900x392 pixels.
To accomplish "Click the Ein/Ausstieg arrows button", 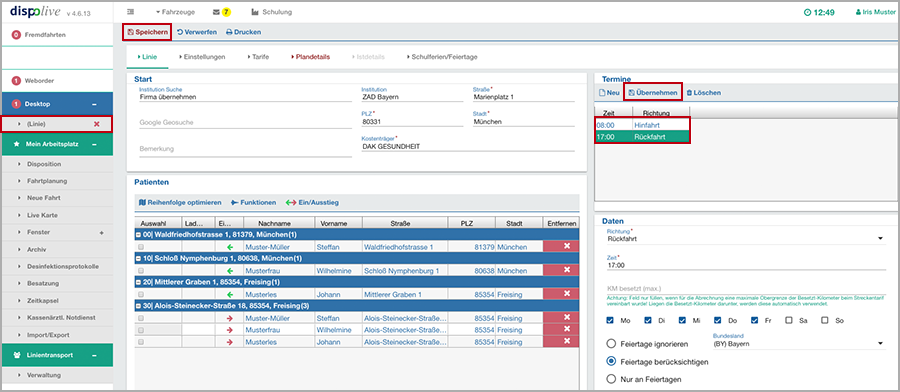I will (312, 203).
